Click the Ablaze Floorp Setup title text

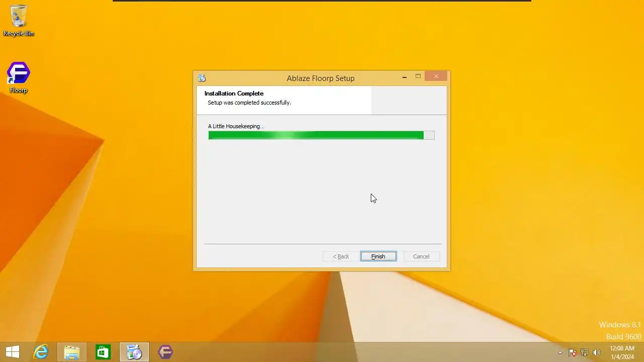point(320,78)
